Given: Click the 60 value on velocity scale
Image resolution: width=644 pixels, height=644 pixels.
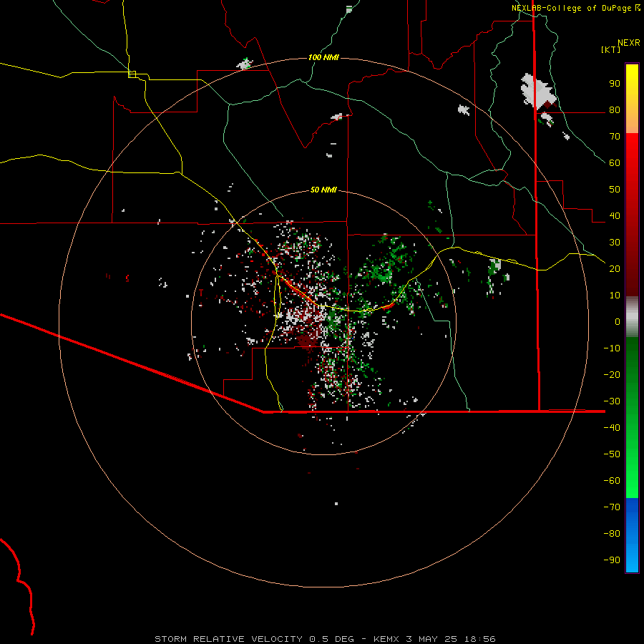Looking at the screenshot, I should (615, 162).
